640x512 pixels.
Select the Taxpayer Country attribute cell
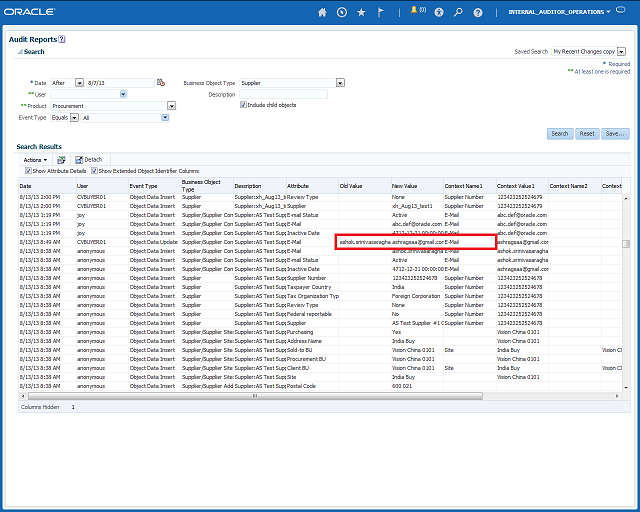click(312, 287)
